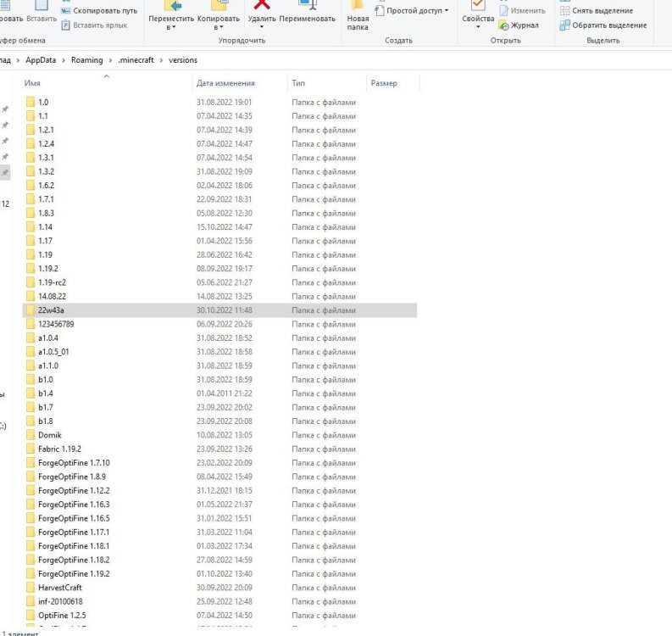The width and height of the screenshot is (672, 636).
Task: Navigate to Roaming in the breadcrumb
Action: (x=87, y=60)
